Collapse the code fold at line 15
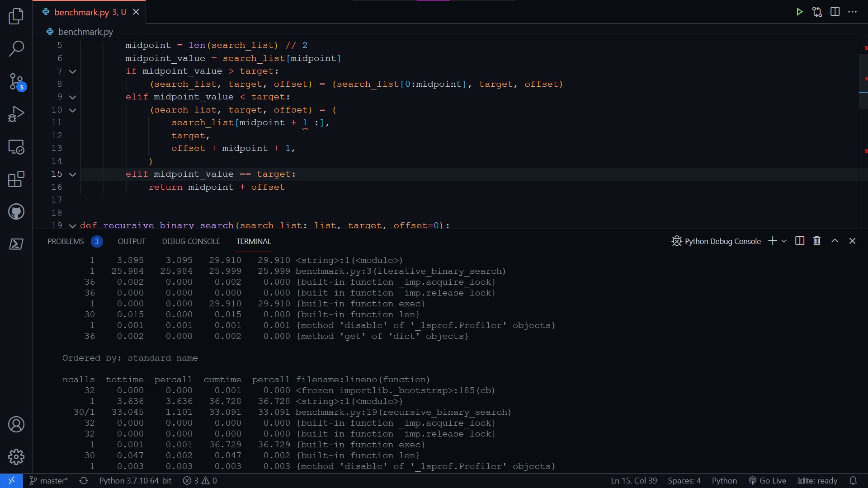The height and width of the screenshot is (488, 868). pos(72,174)
